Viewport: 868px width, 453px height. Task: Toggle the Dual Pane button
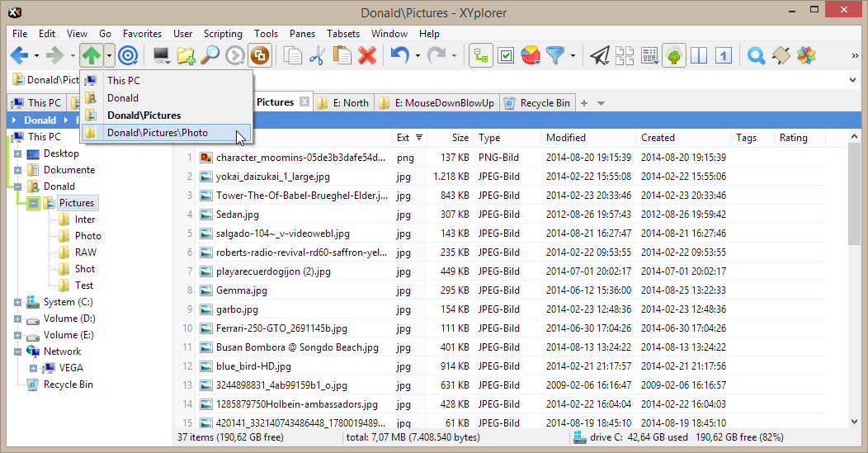(699, 56)
